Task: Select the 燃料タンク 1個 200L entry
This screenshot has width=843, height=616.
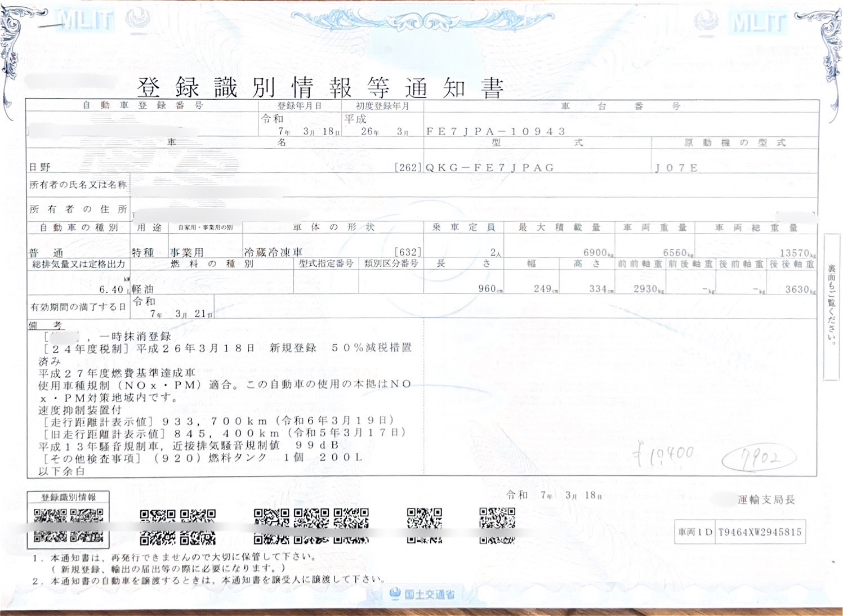Action: pos(286,458)
